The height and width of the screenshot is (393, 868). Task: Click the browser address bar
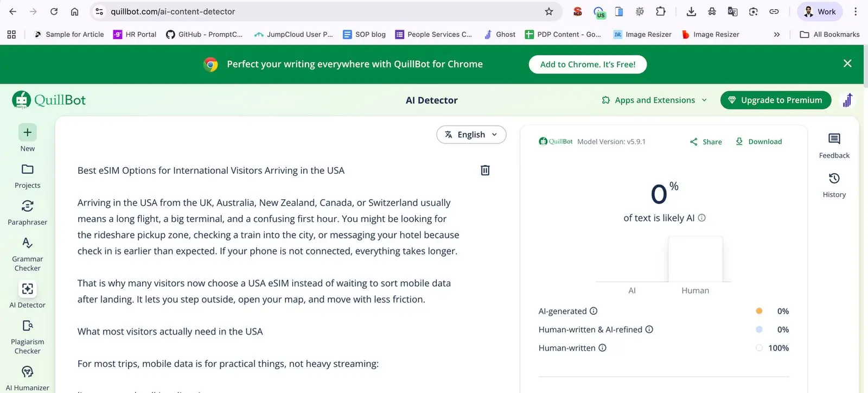coord(320,11)
